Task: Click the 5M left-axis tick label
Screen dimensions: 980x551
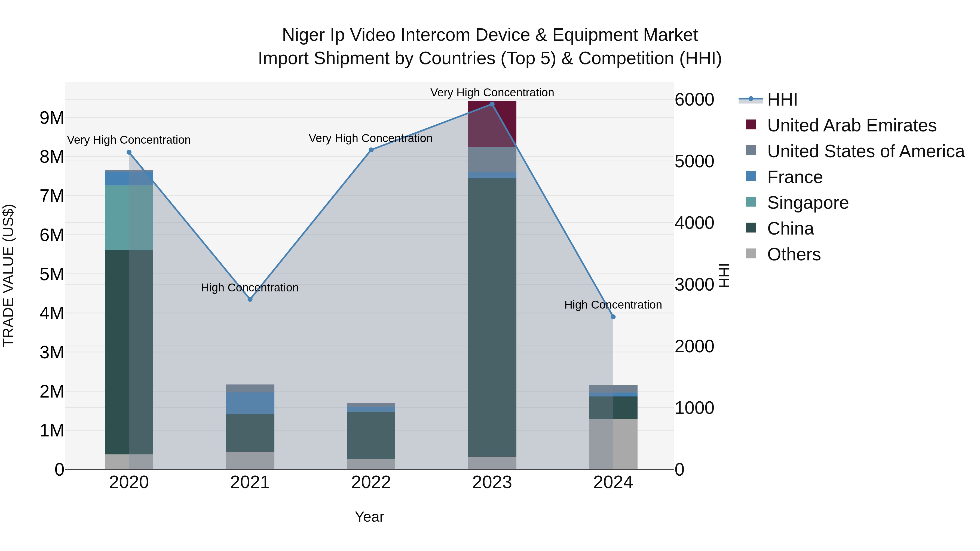Action: pyautogui.click(x=52, y=274)
